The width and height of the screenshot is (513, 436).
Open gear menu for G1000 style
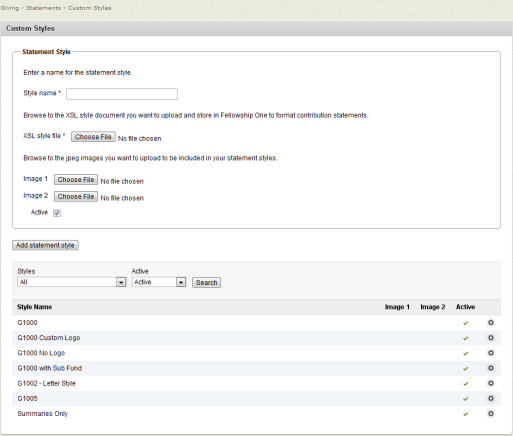tap(491, 323)
